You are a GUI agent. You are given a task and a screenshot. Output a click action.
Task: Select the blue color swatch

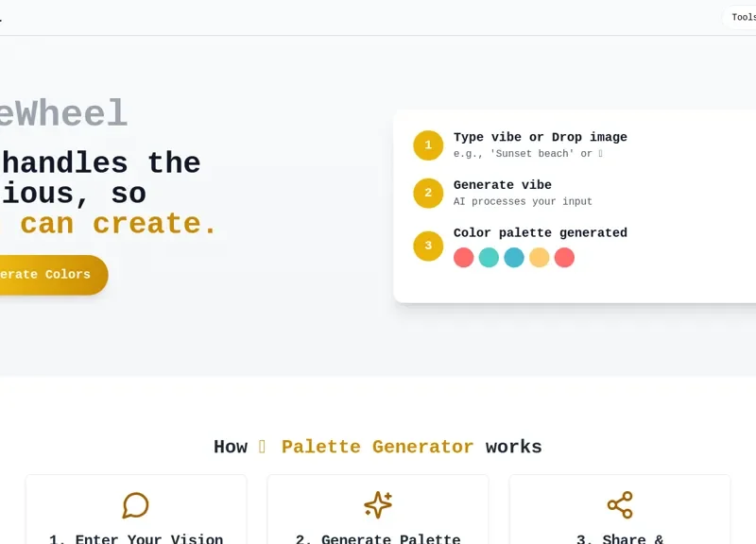pos(514,256)
